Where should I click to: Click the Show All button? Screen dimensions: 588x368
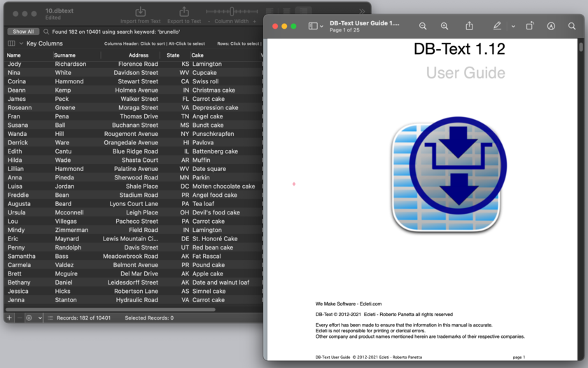pyautogui.click(x=23, y=32)
